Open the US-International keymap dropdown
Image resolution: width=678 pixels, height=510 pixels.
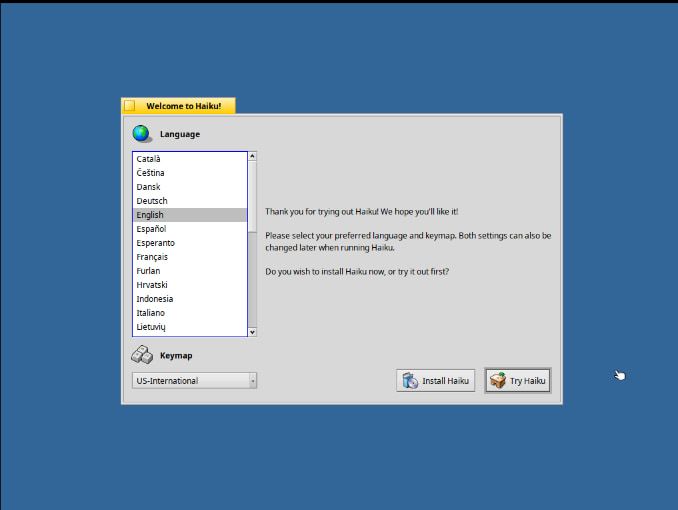pyautogui.click(x=194, y=381)
